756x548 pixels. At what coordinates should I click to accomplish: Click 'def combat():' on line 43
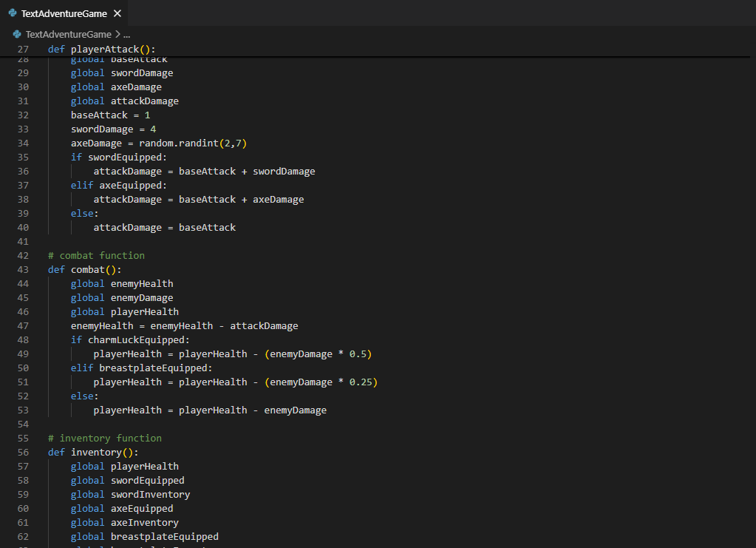click(x=85, y=270)
